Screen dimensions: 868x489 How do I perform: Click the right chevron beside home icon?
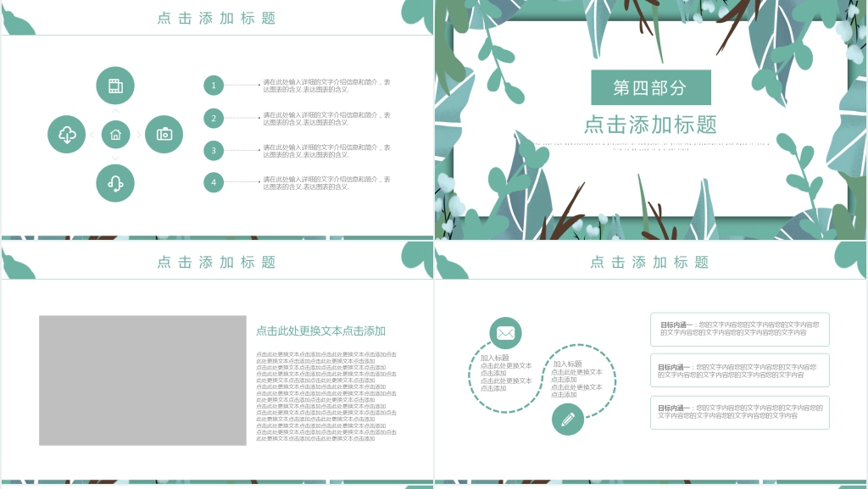(x=140, y=134)
